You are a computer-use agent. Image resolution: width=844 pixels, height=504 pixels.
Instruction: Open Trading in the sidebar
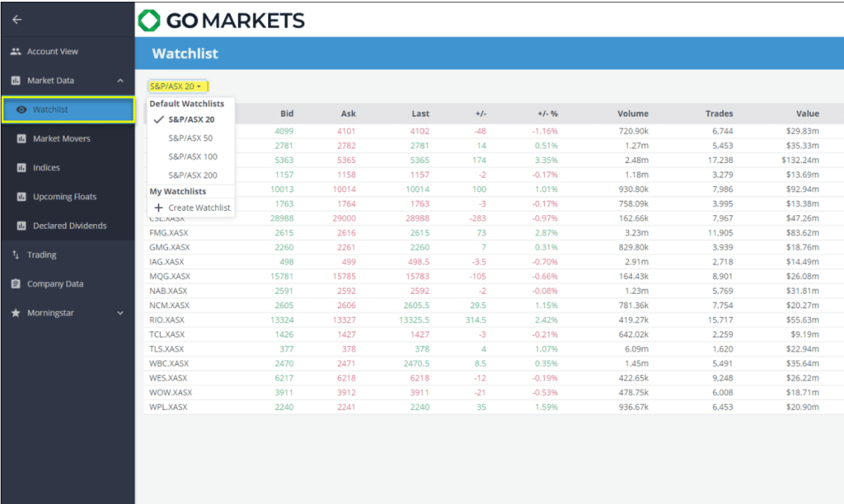(x=68, y=255)
